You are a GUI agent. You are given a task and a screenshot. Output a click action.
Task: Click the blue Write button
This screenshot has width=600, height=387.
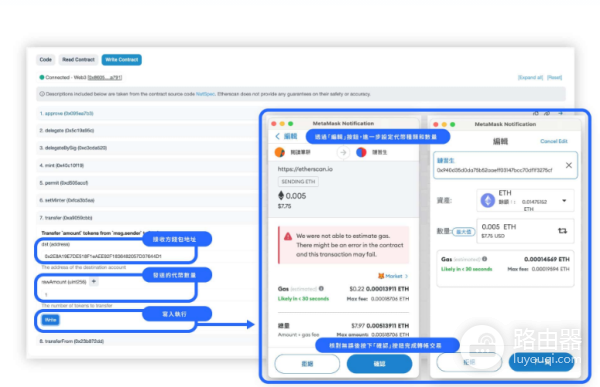point(51,320)
